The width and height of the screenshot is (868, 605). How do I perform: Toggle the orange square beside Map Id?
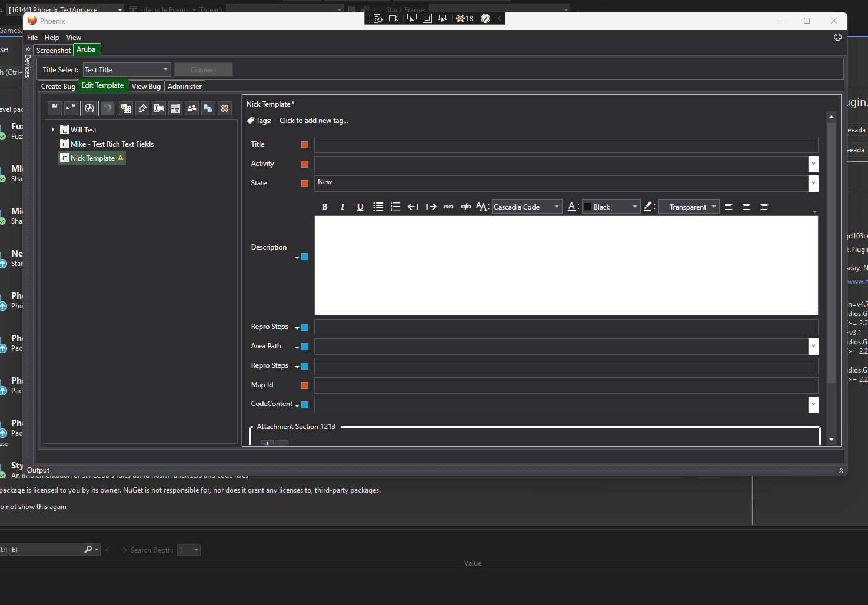click(305, 385)
